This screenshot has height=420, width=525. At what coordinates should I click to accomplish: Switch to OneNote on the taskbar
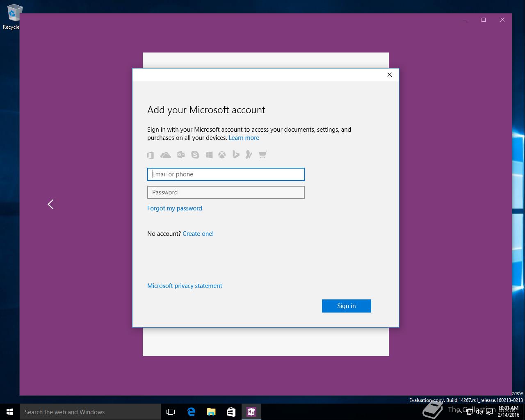(x=251, y=412)
